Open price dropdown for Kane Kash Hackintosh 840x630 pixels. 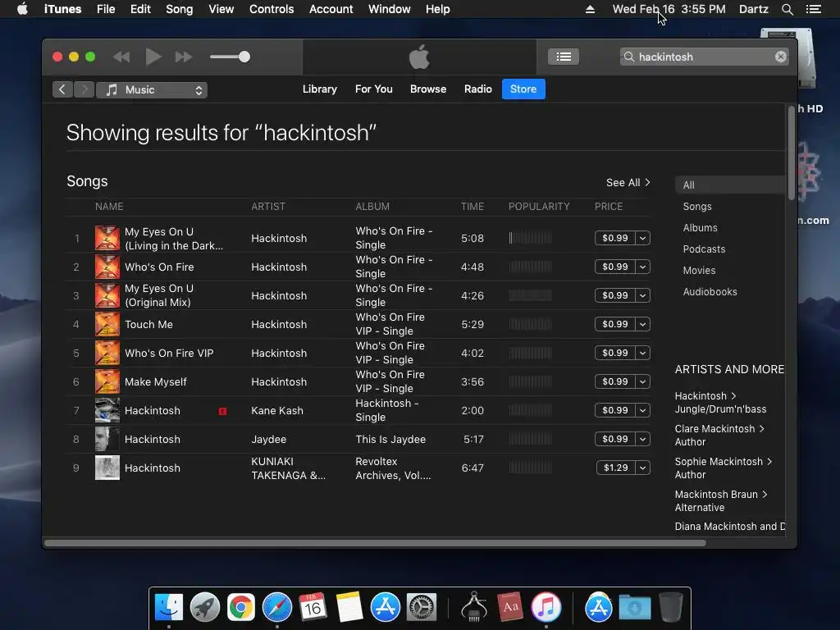642,410
